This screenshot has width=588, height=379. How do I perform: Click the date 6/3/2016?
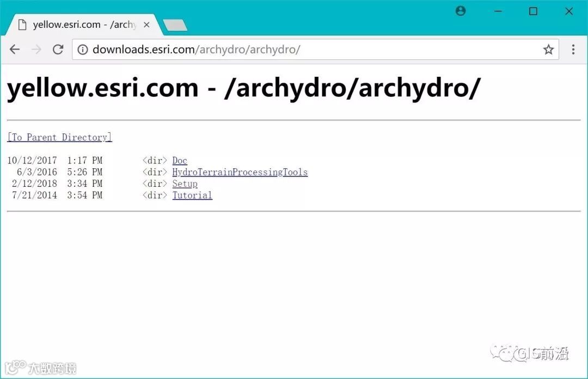(37, 172)
